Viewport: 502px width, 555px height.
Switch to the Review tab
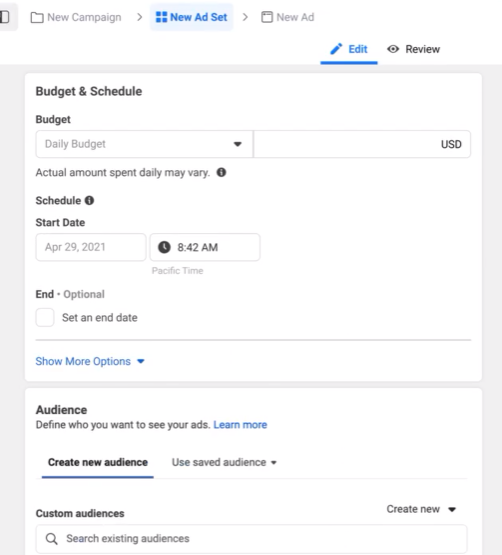coord(413,49)
